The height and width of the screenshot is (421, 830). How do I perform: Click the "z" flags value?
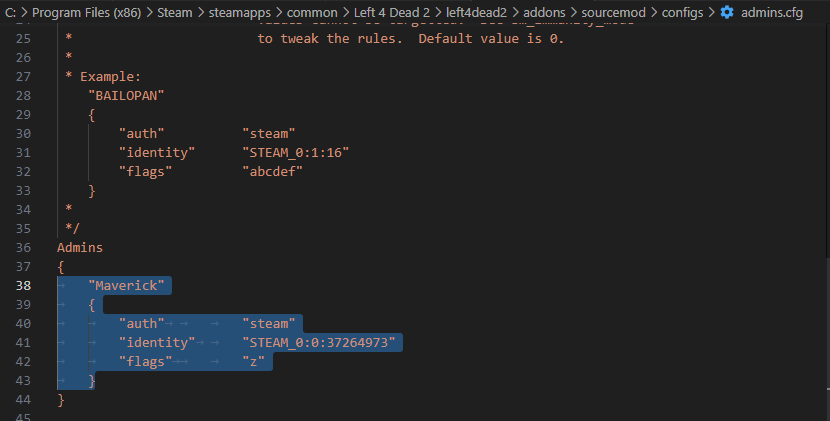257,362
